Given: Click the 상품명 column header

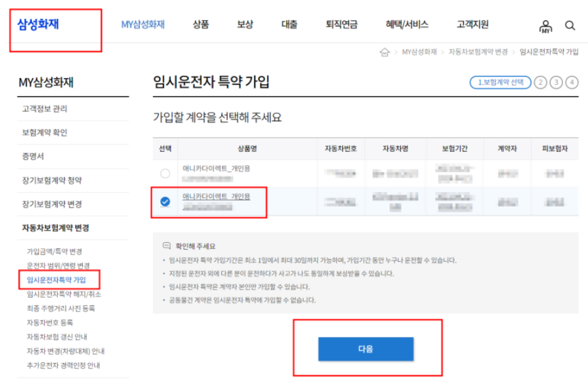Looking at the screenshot, I should (x=248, y=149).
